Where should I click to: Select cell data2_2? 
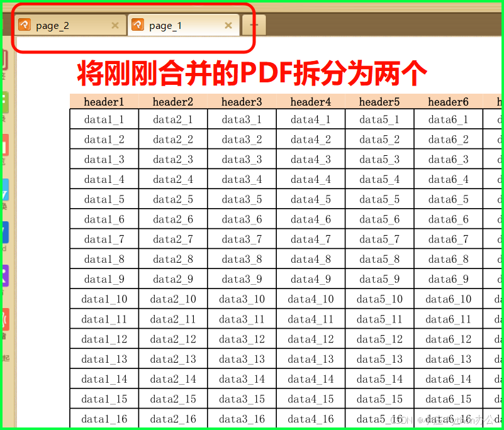coord(173,140)
